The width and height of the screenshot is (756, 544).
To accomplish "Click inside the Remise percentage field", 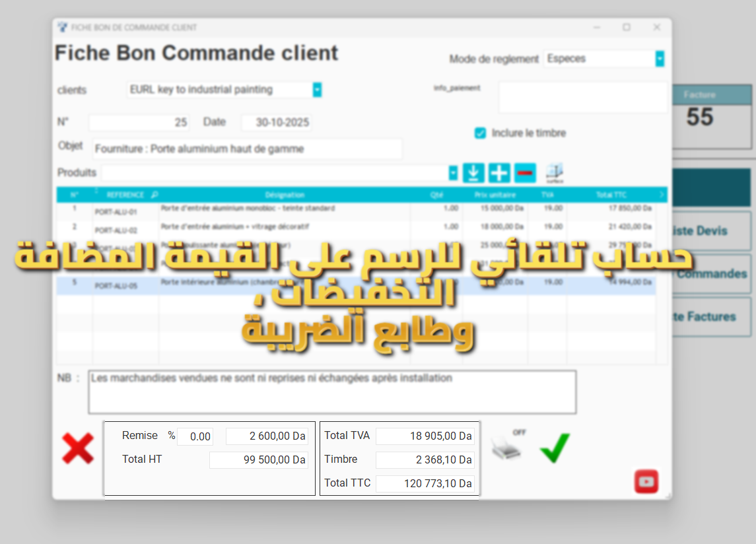I will coord(195,436).
